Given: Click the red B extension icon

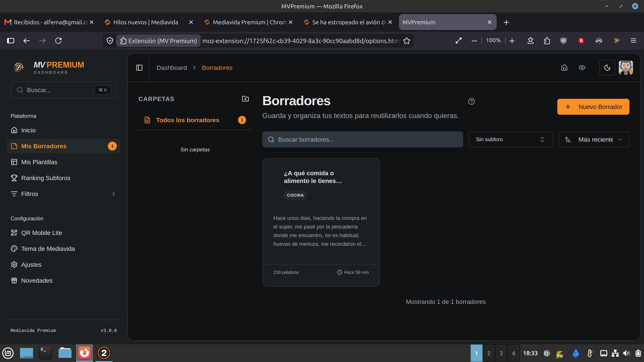Looking at the screenshot, I should (581, 40).
